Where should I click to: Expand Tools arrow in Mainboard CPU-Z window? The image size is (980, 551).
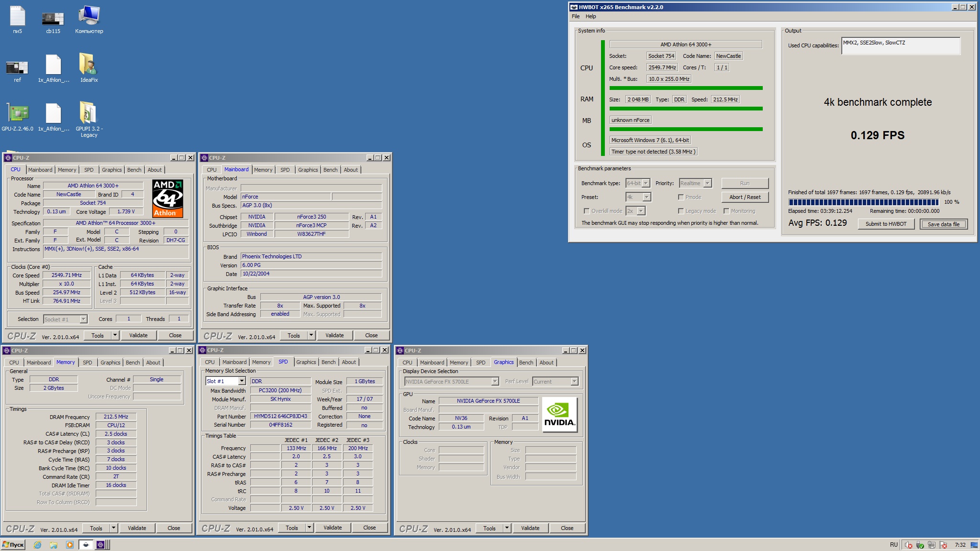click(x=311, y=335)
